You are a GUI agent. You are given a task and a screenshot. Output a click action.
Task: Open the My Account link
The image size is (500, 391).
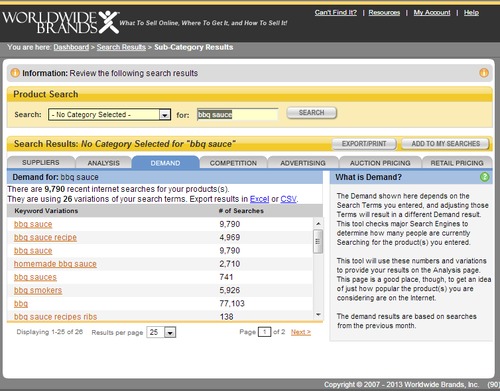pyautogui.click(x=432, y=13)
